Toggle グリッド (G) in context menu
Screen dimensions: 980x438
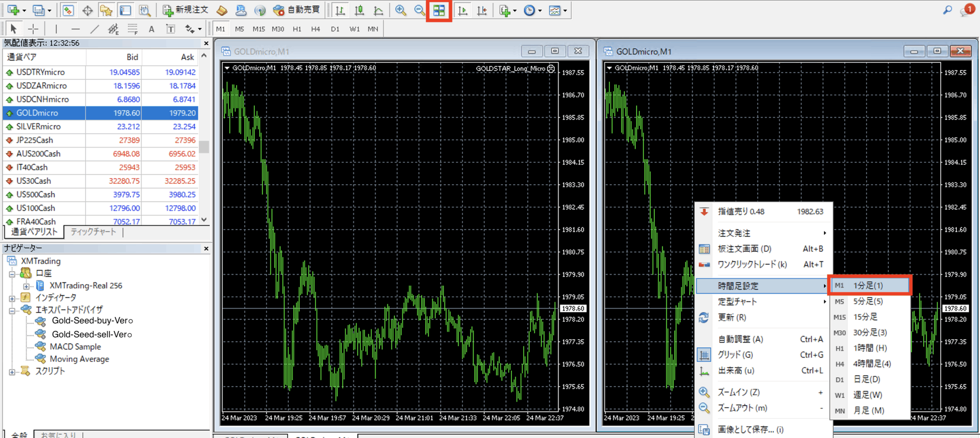(764, 355)
